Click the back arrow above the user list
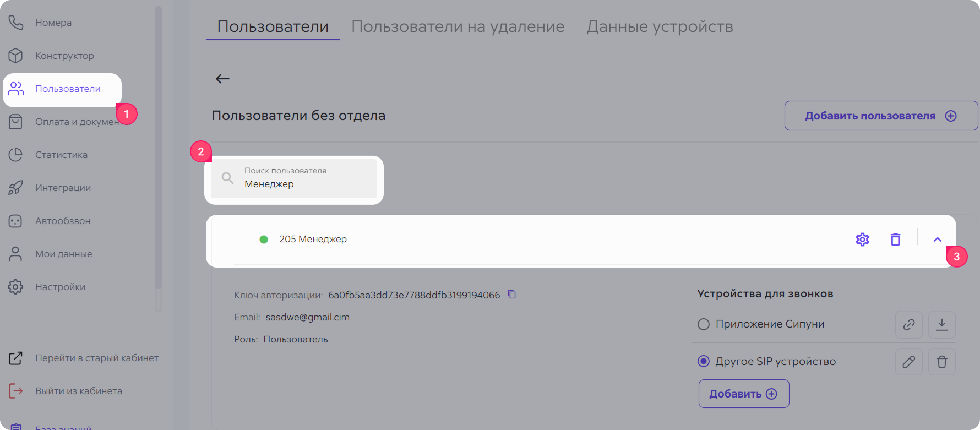Viewport: 980px width, 430px height. [222, 79]
